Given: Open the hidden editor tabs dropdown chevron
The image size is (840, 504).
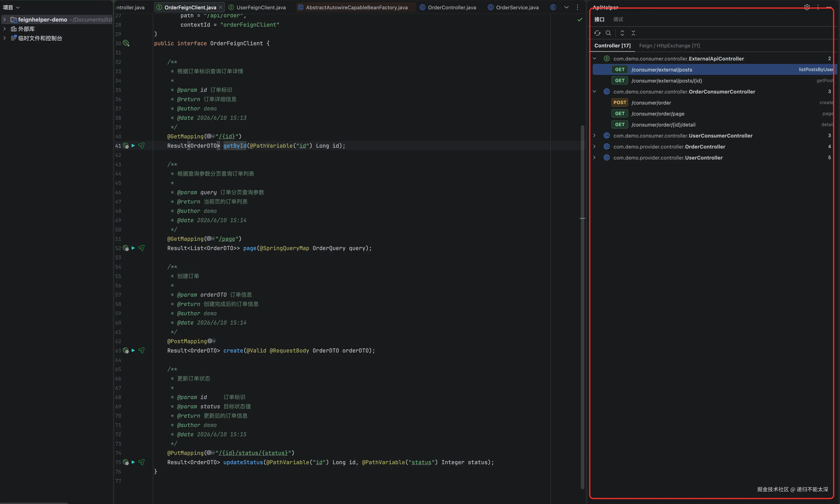Looking at the screenshot, I should coord(566,7).
